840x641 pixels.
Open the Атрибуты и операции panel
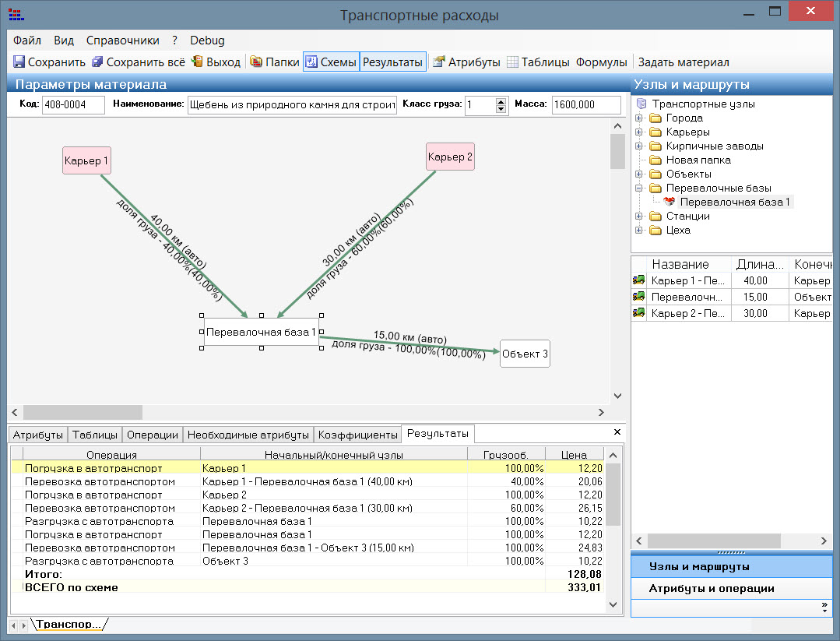712,588
